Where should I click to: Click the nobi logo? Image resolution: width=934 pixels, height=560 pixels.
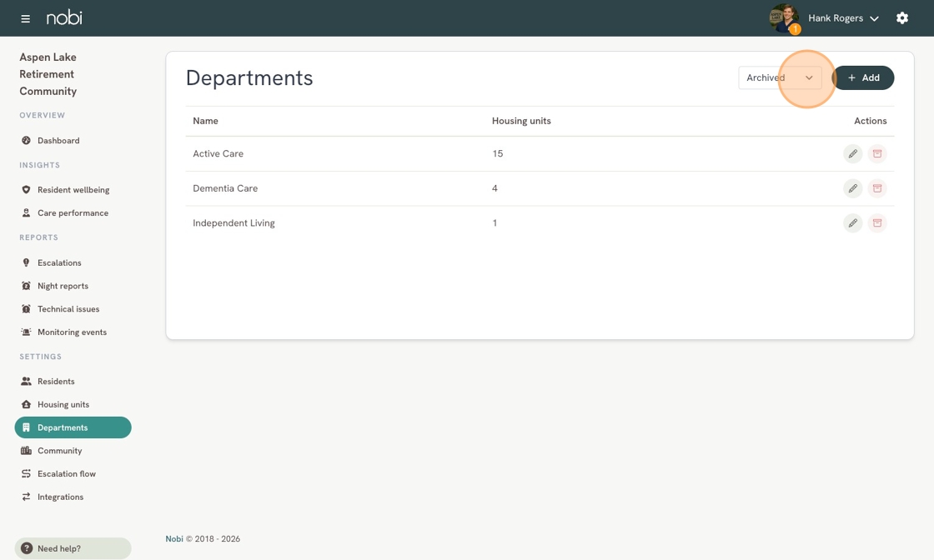click(x=64, y=17)
